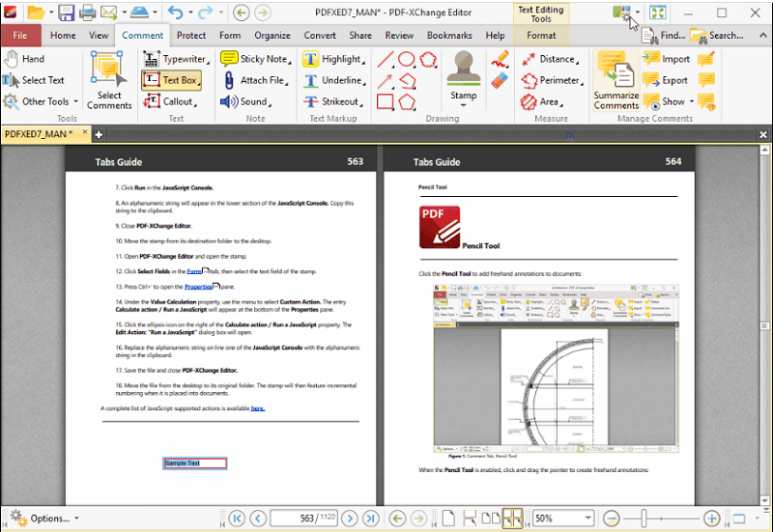The height and width of the screenshot is (532, 773).
Task: Select the Sound annotation tool
Action: tap(245, 101)
